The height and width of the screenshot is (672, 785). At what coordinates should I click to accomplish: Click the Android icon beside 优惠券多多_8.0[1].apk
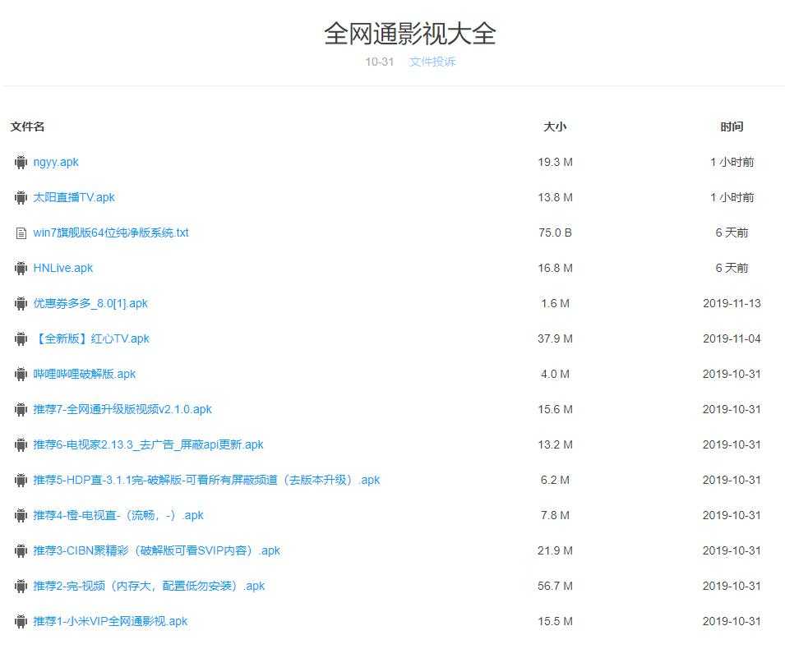21,304
